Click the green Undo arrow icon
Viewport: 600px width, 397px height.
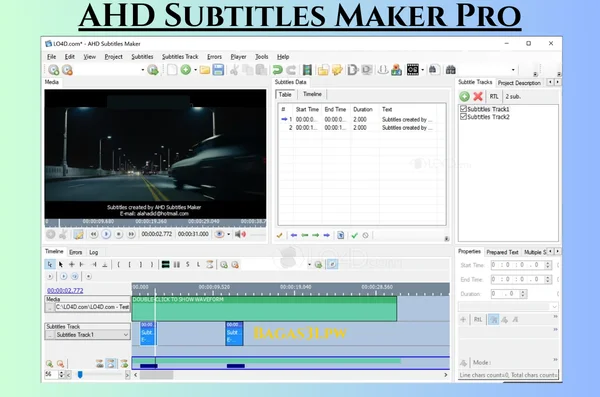[277, 70]
